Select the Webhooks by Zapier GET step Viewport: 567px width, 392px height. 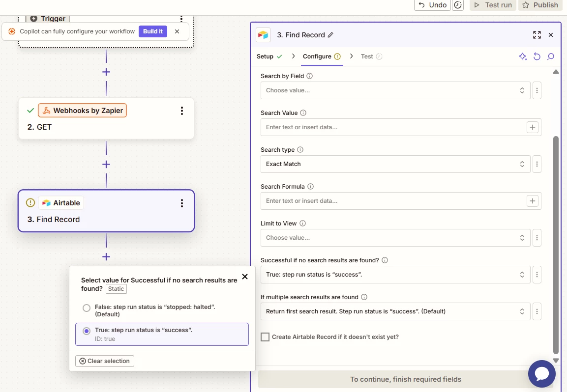point(106,118)
